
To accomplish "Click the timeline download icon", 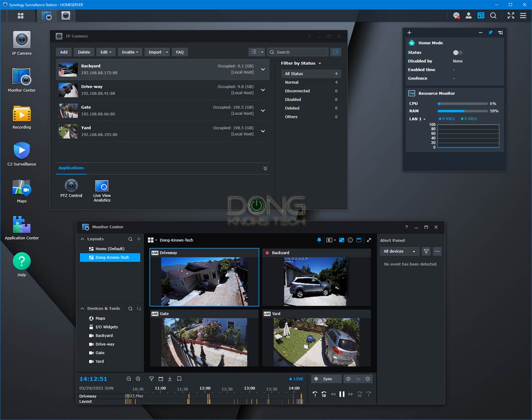I will pyautogui.click(x=170, y=379).
